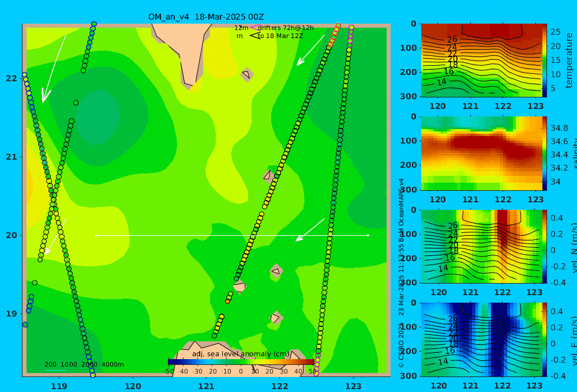Click the 14 contour label in the vel. E panel
The width and height of the screenshot is (577, 392).
pyautogui.click(x=443, y=361)
